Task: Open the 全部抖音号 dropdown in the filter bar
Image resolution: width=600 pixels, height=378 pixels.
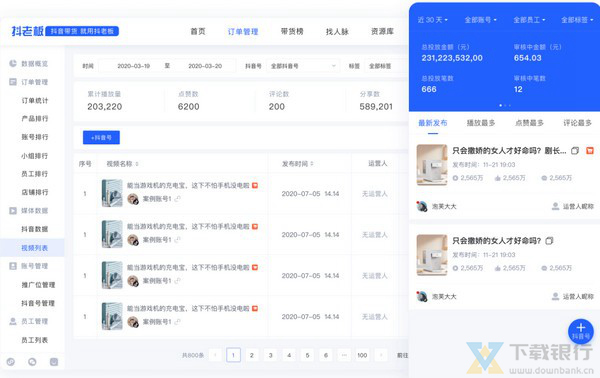Action: [x=303, y=66]
